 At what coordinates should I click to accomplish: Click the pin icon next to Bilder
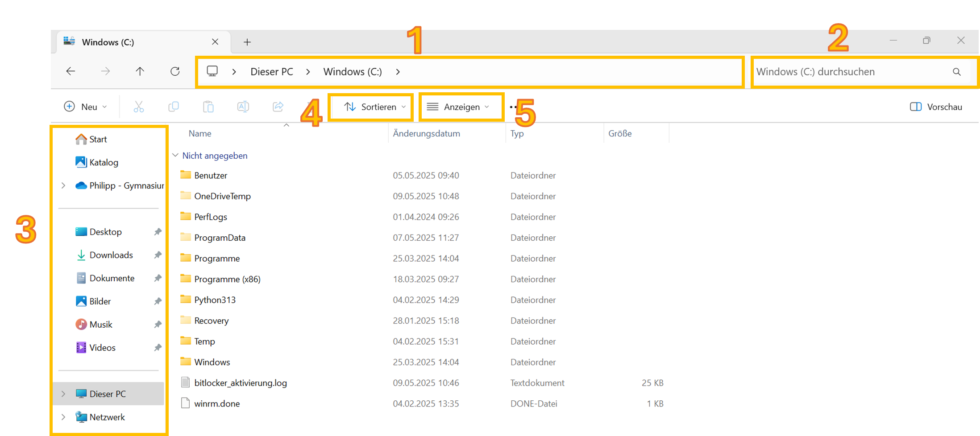(x=158, y=301)
